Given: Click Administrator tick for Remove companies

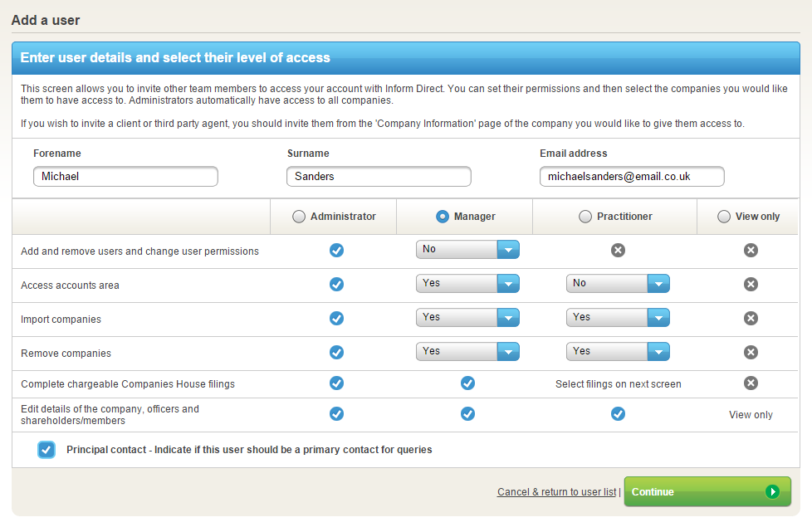Looking at the screenshot, I should tap(336, 352).
